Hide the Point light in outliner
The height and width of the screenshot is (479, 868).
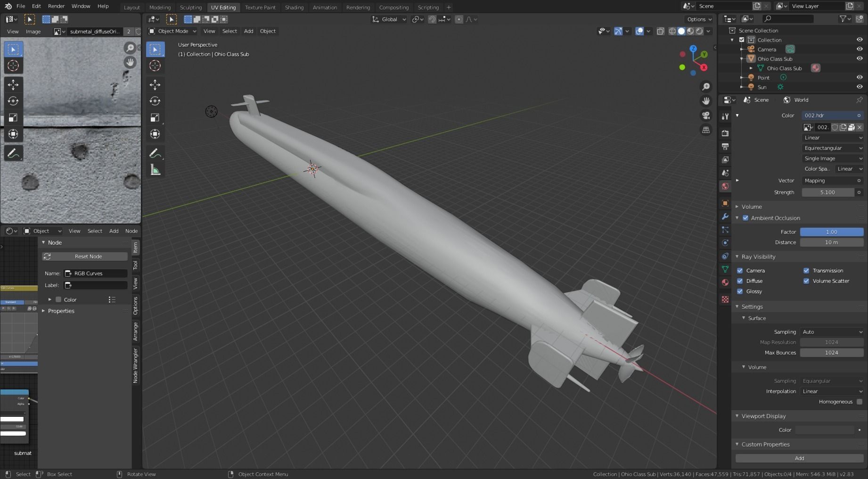click(860, 77)
